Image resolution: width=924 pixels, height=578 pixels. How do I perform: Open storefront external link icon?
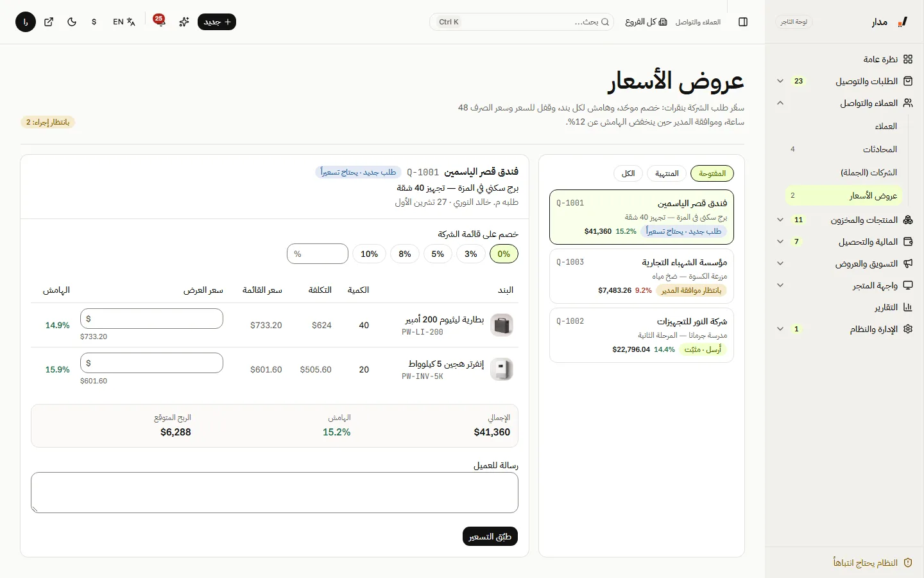tap(49, 22)
